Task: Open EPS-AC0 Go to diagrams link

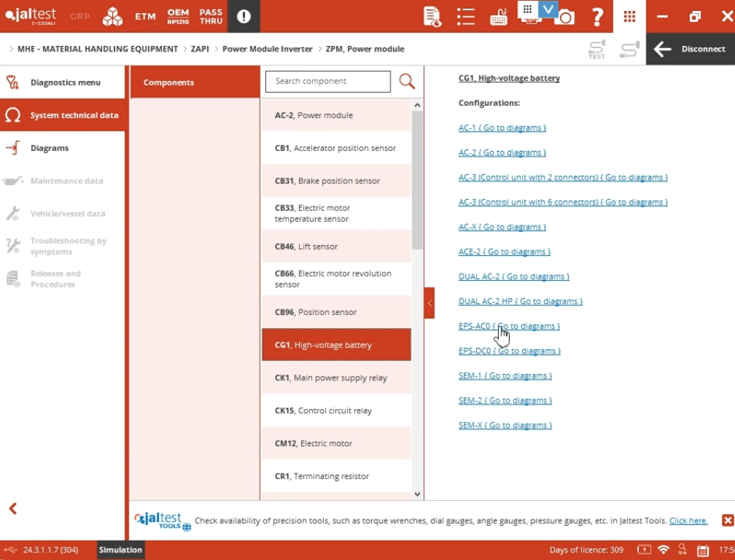Action: pos(509,326)
